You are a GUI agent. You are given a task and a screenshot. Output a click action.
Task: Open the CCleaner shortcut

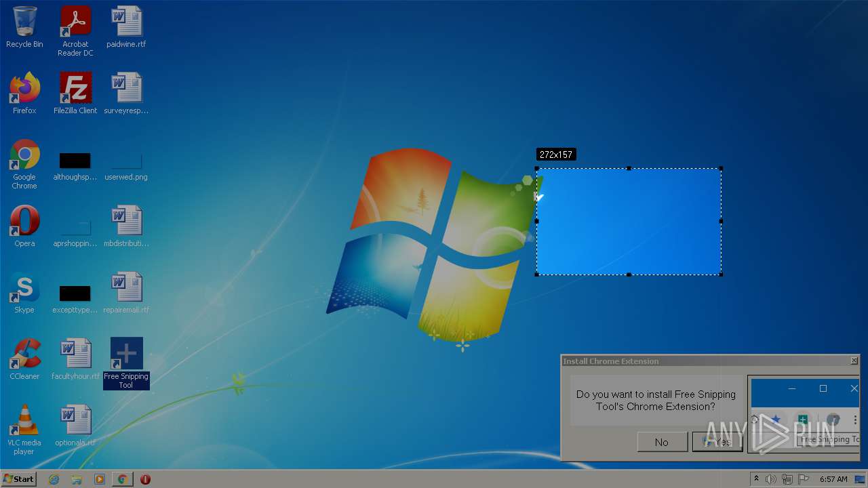tap(24, 359)
